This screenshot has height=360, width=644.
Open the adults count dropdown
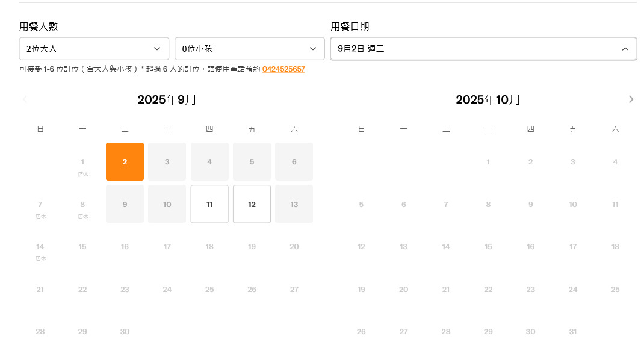click(94, 49)
